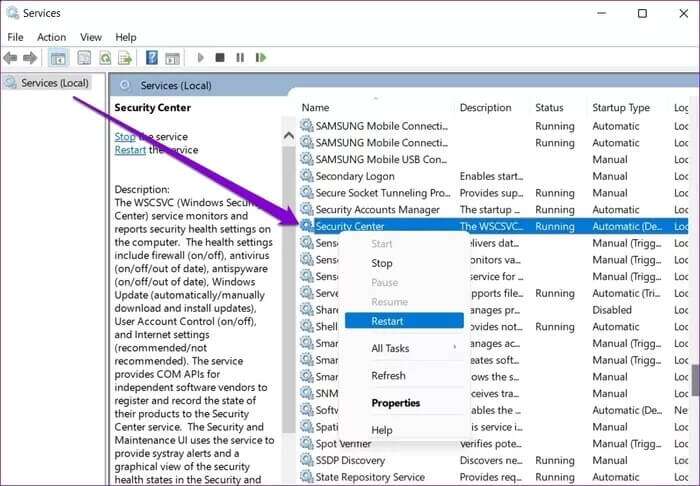
Task: Expand All Tasks submenu
Action: pyautogui.click(x=404, y=348)
